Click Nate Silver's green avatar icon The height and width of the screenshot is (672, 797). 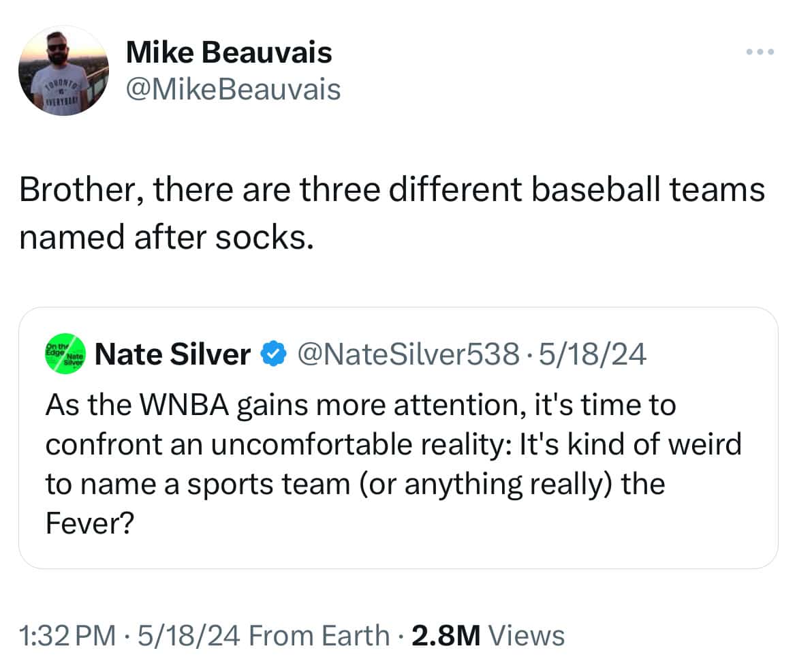coord(64,354)
